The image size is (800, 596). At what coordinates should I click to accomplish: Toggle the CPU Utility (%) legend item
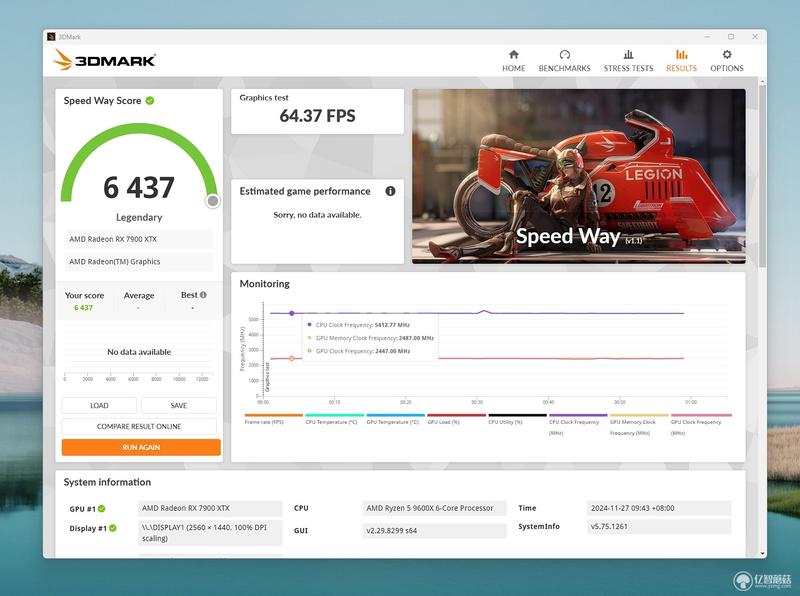517,419
